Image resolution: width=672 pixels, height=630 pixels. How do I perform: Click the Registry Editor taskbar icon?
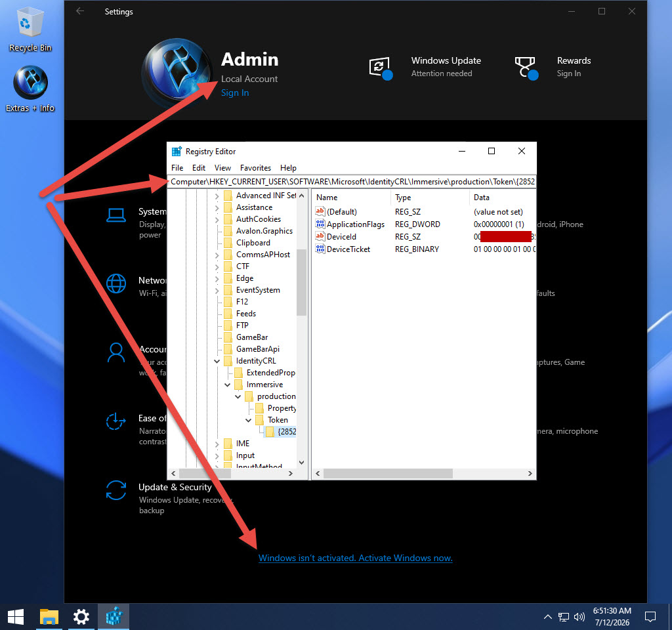pos(114,617)
